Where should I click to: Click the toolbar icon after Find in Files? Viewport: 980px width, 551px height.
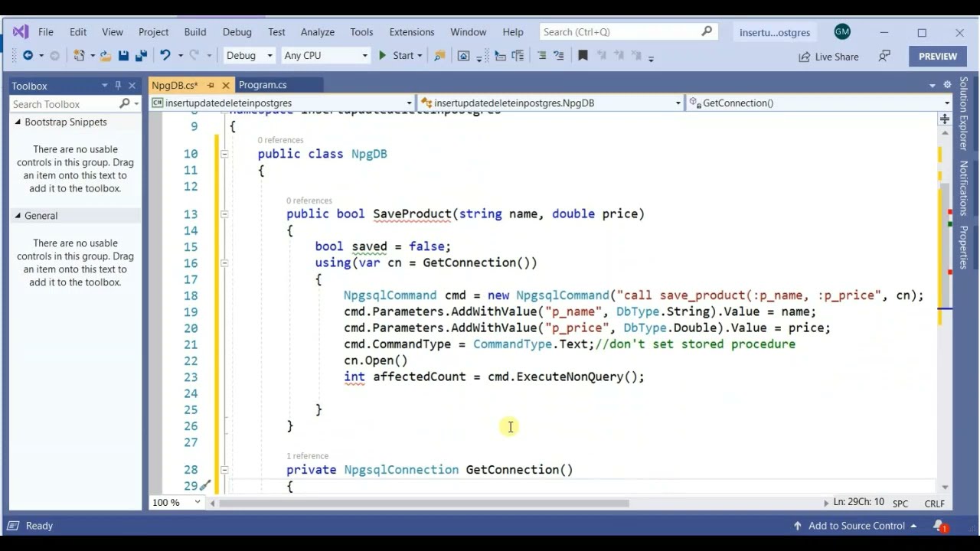463,56
